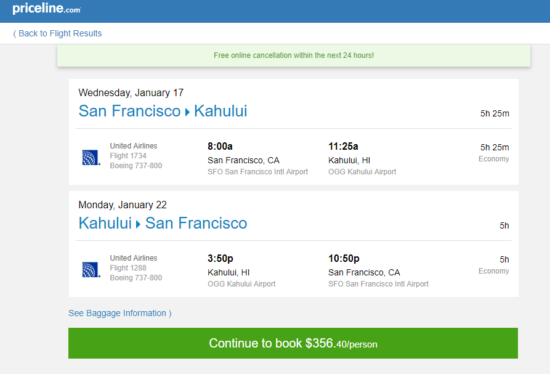This screenshot has width=550, height=374.
Task: Click the chevron beside See Baggage Information
Action: coord(170,313)
